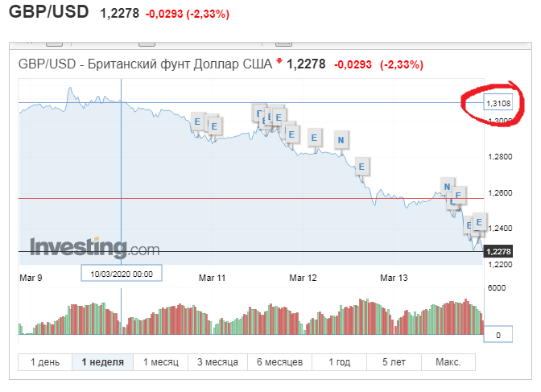Click the 1,3108 crosshair price label
This screenshot has height=392, width=541.
point(497,103)
